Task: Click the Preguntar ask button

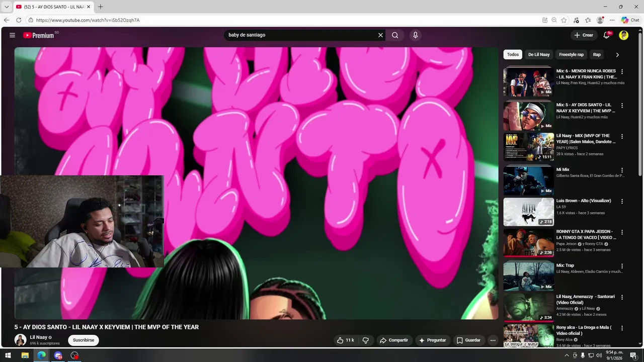Action: tap(432, 340)
